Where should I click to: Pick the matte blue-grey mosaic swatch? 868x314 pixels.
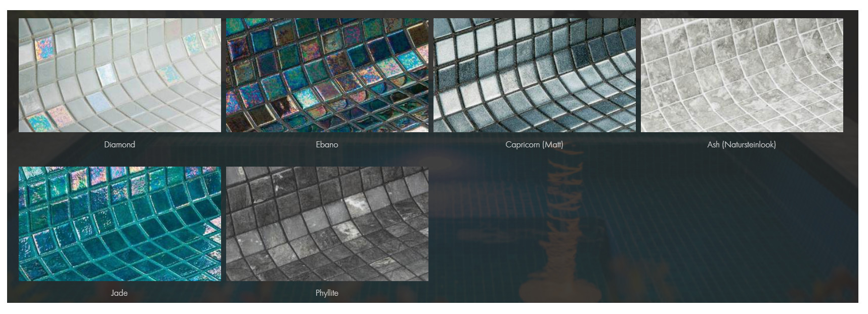[535, 75]
